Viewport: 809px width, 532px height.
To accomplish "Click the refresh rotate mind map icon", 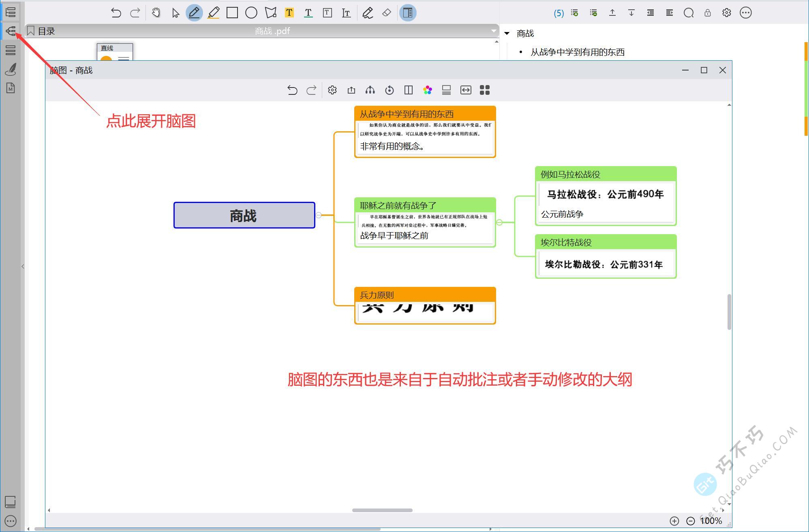I will point(390,90).
